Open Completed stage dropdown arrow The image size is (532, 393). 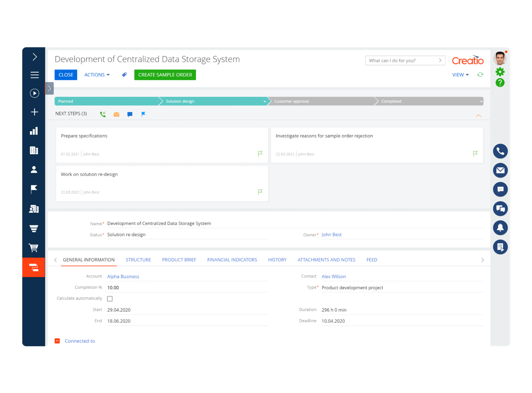pos(481,101)
